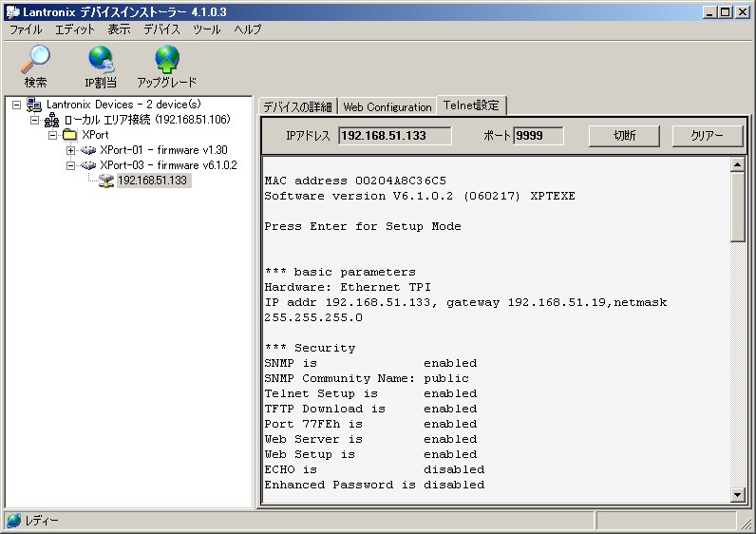Click the 'Hardware: Ethernet TPI' line
756x534 pixels.
click(x=348, y=288)
